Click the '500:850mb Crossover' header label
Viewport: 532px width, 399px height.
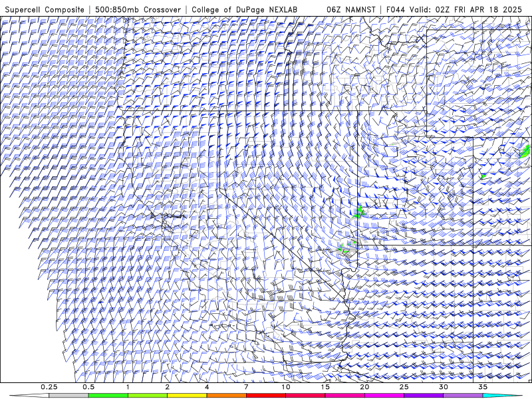tap(138, 10)
